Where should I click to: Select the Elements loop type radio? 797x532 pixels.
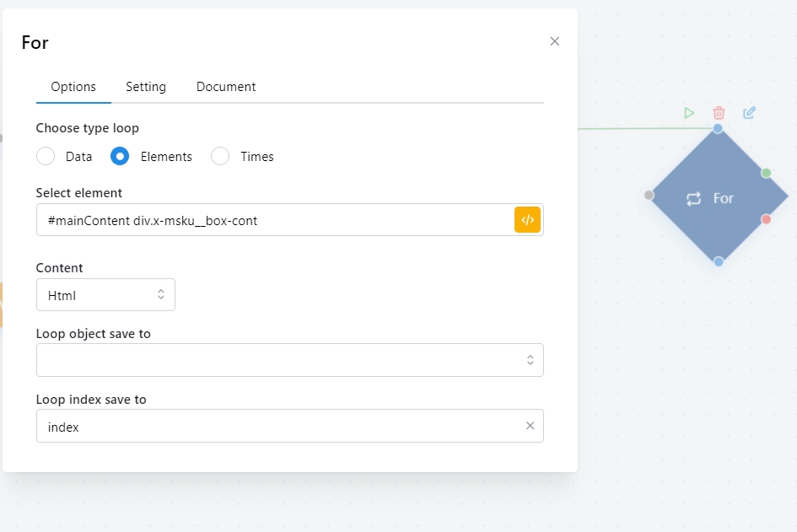pos(121,157)
